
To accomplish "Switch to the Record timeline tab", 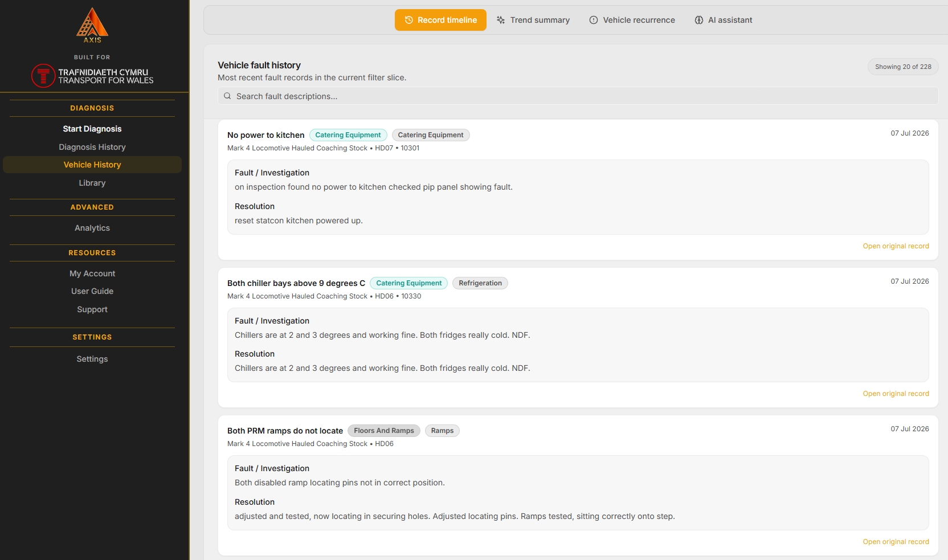I will point(440,20).
